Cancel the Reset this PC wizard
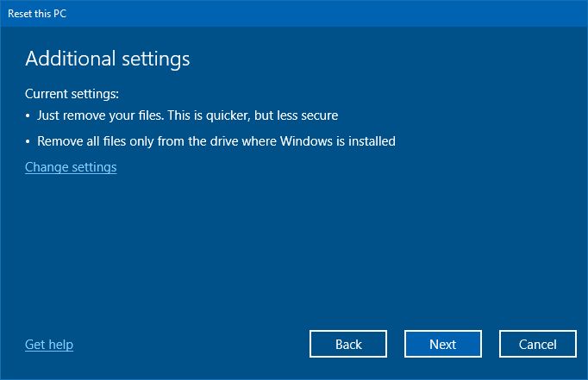This screenshot has height=380, width=588. click(x=538, y=344)
